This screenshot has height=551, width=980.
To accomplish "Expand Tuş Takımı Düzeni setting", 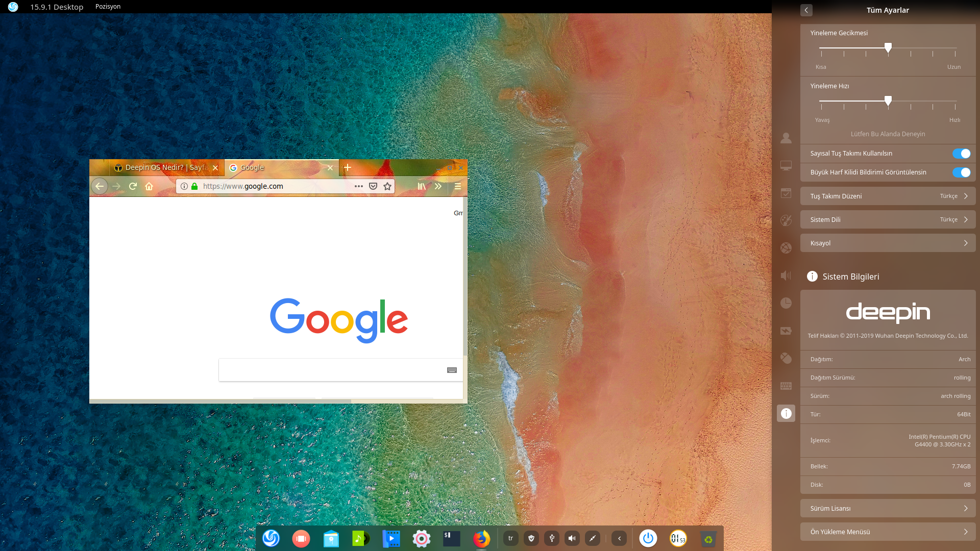I will (888, 196).
